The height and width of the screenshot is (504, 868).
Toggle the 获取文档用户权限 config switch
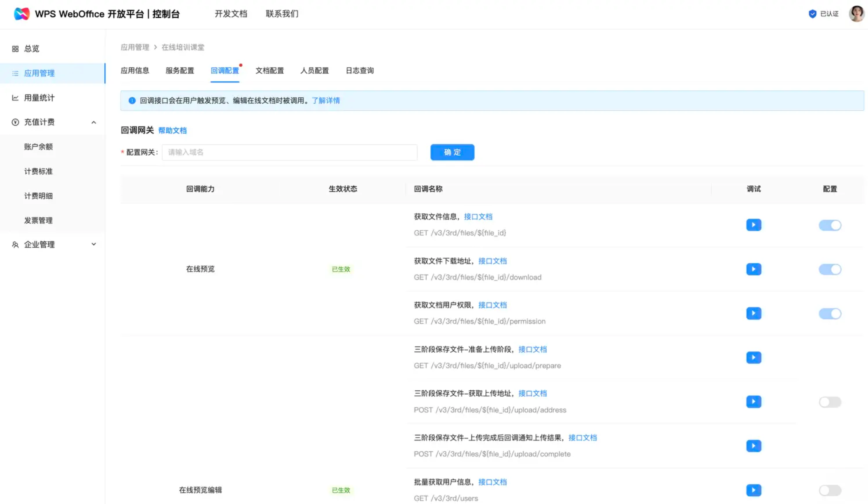[x=829, y=314]
